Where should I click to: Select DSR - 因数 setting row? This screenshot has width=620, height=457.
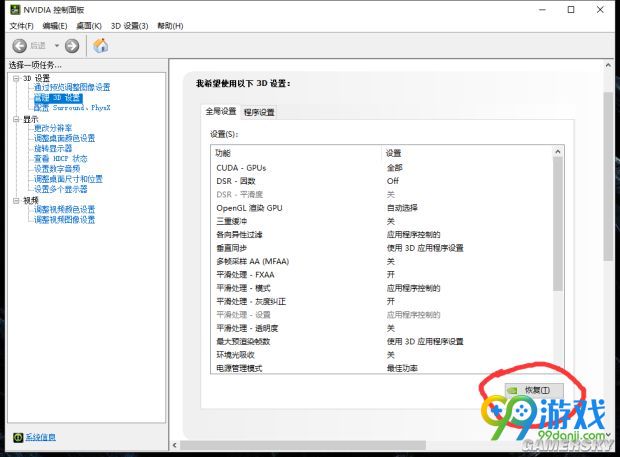(382, 181)
